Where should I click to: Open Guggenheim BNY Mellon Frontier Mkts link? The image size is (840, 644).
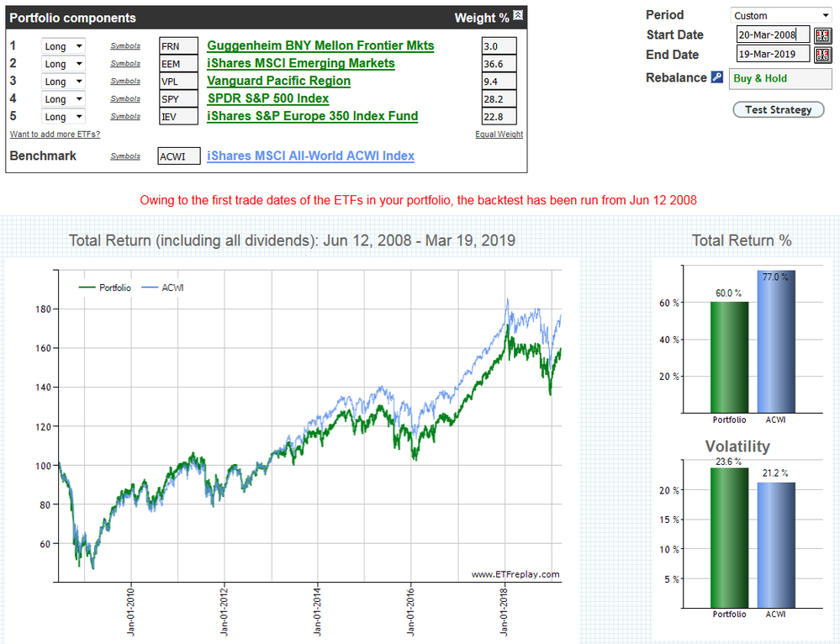pyautogui.click(x=320, y=45)
